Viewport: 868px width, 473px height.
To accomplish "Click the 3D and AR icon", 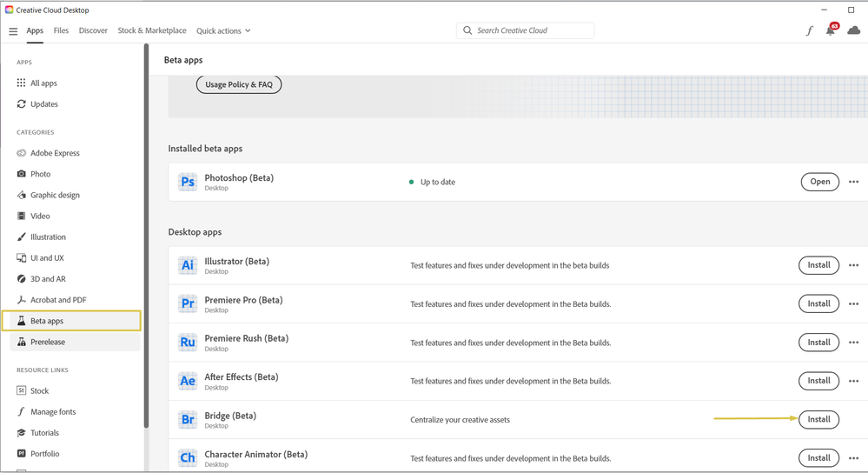I will [x=21, y=279].
